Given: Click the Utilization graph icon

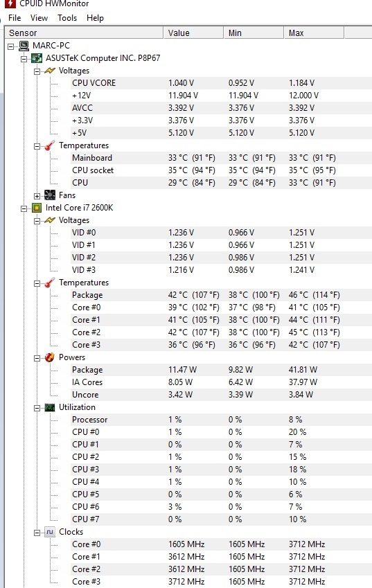Looking at the screenshot, I should (x=49, y=407).
